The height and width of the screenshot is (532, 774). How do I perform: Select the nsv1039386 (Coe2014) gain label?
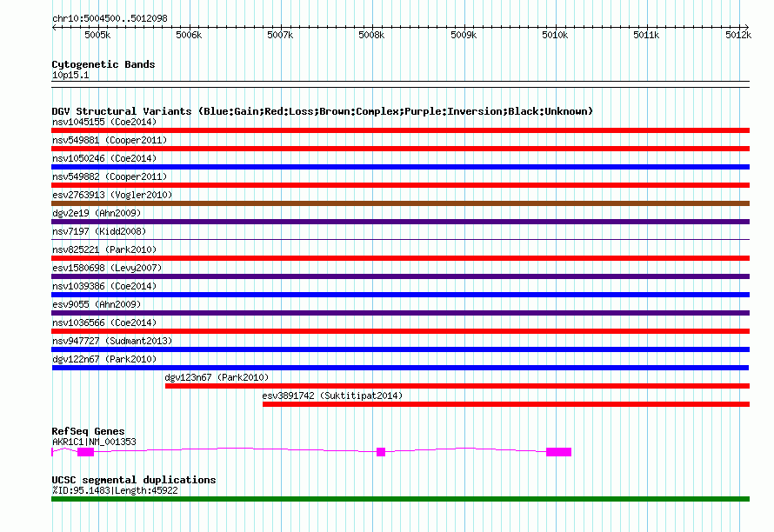[104, 286]
